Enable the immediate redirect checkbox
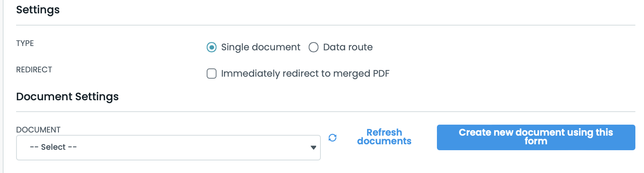Screen dimensions: 644x173 point(211,74)
